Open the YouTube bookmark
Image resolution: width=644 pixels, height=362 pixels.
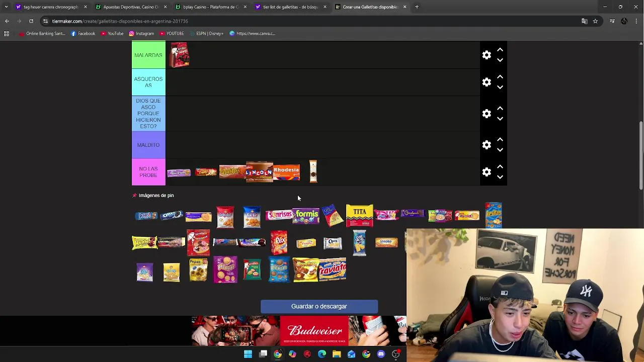click(x=112, y=34)
